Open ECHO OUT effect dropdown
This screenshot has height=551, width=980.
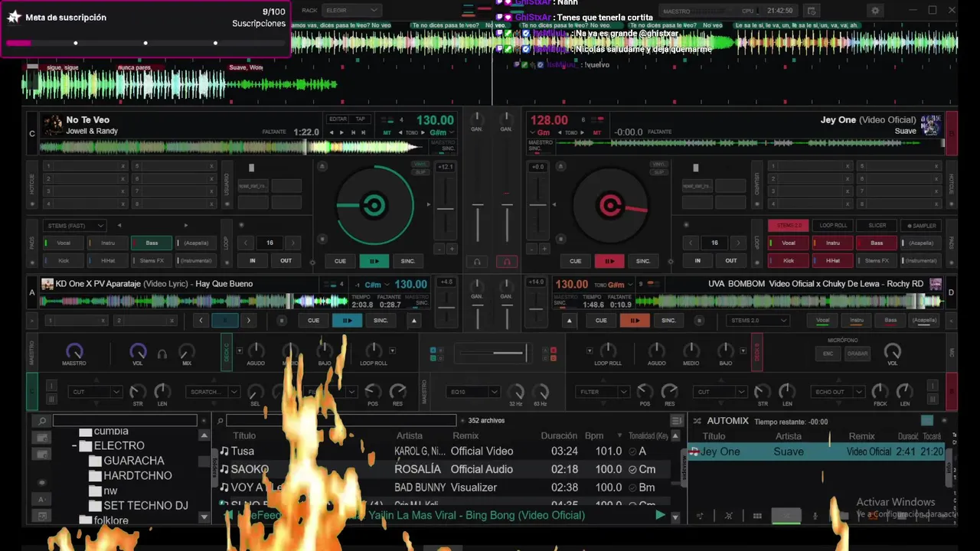tap(837, 392)
